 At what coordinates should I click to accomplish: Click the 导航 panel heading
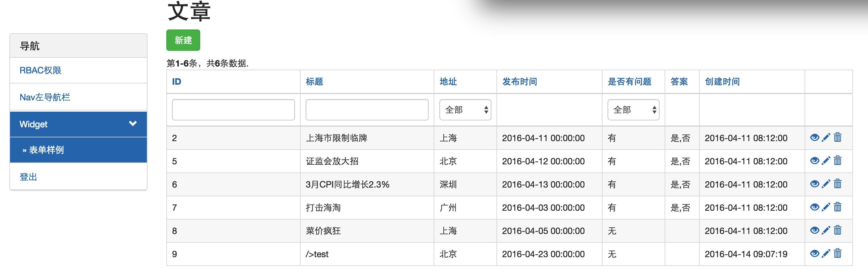pyautogui.click(x=78, y=46)
